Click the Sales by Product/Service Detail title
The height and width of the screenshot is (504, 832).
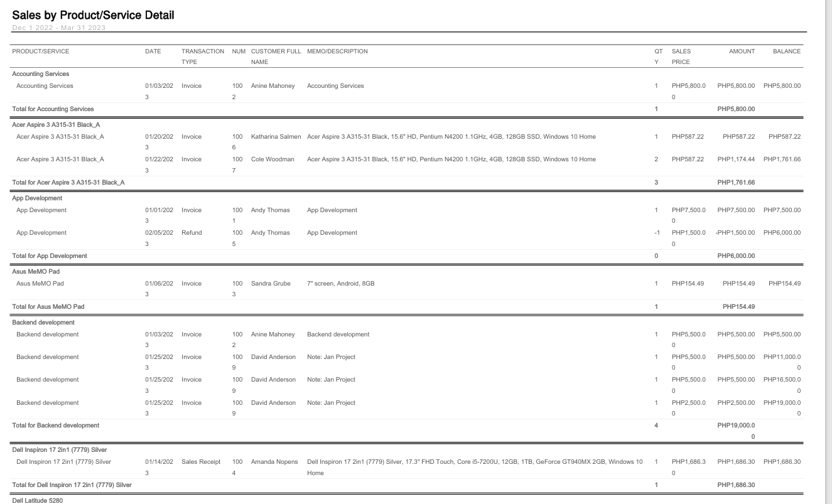(94, 15)
